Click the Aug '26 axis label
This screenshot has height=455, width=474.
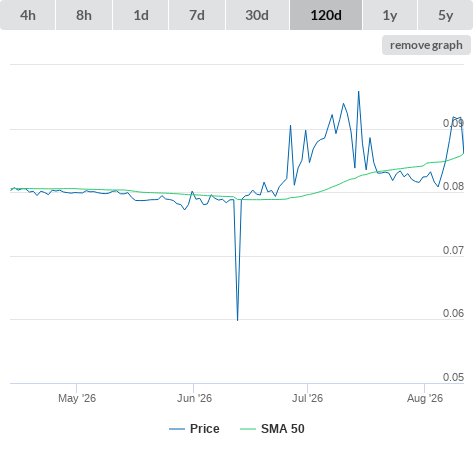tap(425, 398)
